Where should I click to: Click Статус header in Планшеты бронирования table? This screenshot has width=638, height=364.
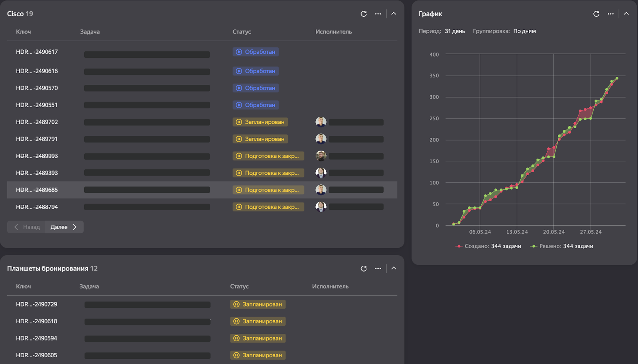point(239,286)
